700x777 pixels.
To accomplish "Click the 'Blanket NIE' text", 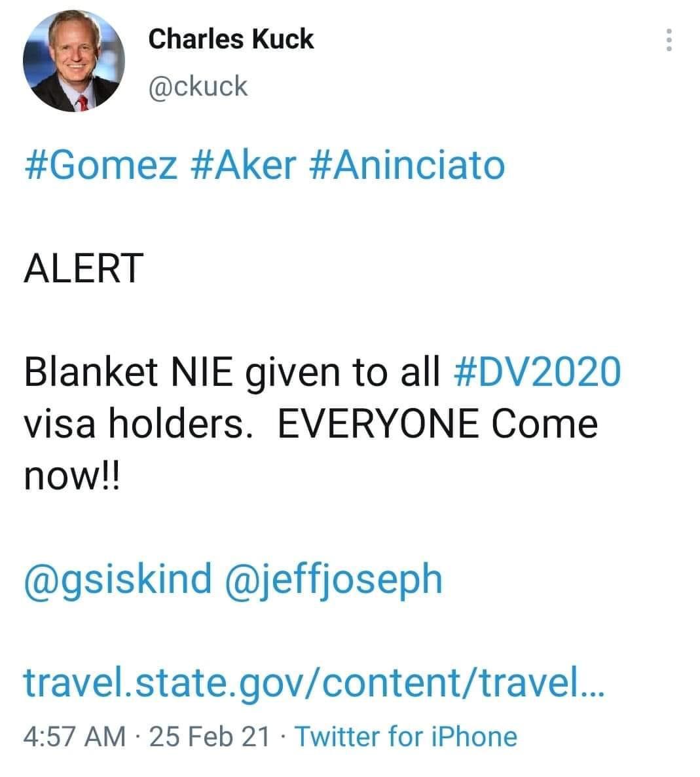I will click(x=128, y=372).
